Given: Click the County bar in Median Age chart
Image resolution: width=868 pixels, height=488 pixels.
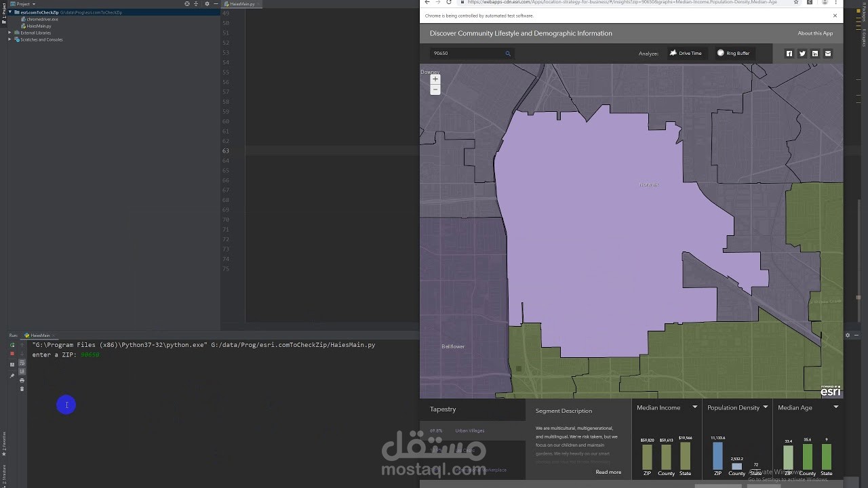Looking at the screenshot, I should click(x=807, y=456).
